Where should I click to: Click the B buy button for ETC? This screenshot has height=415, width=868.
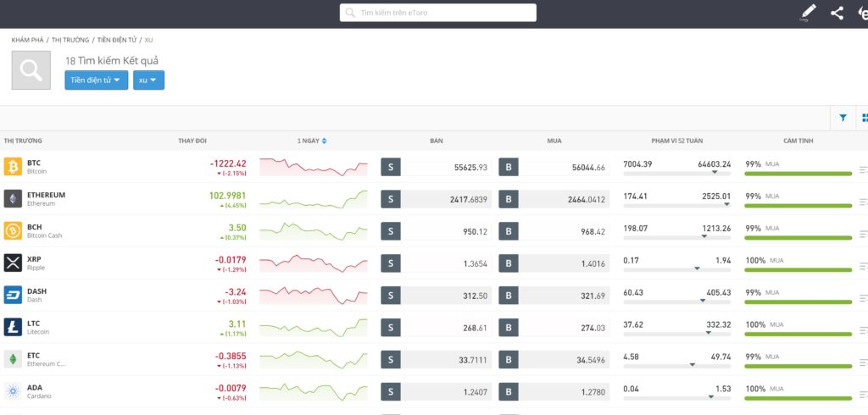point(509,360)
